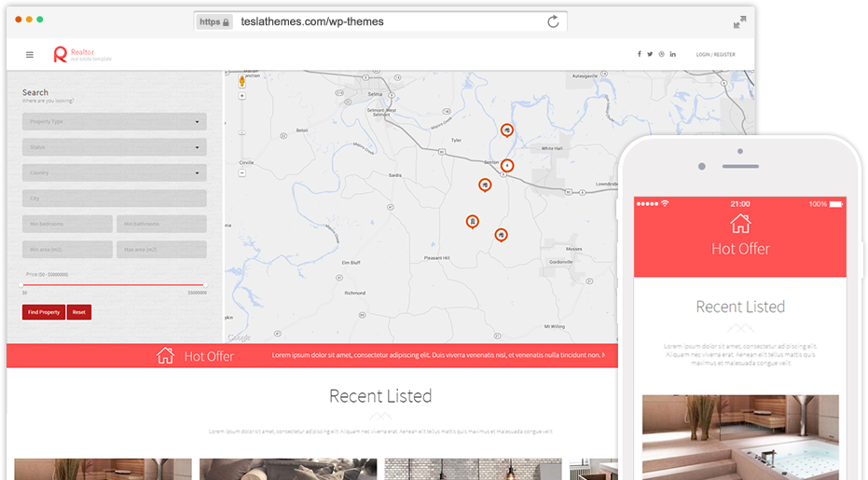Click the Hot Offer house icon in banner
The width and height of the screenshot is (868, 480).
(x=165, y=355)
